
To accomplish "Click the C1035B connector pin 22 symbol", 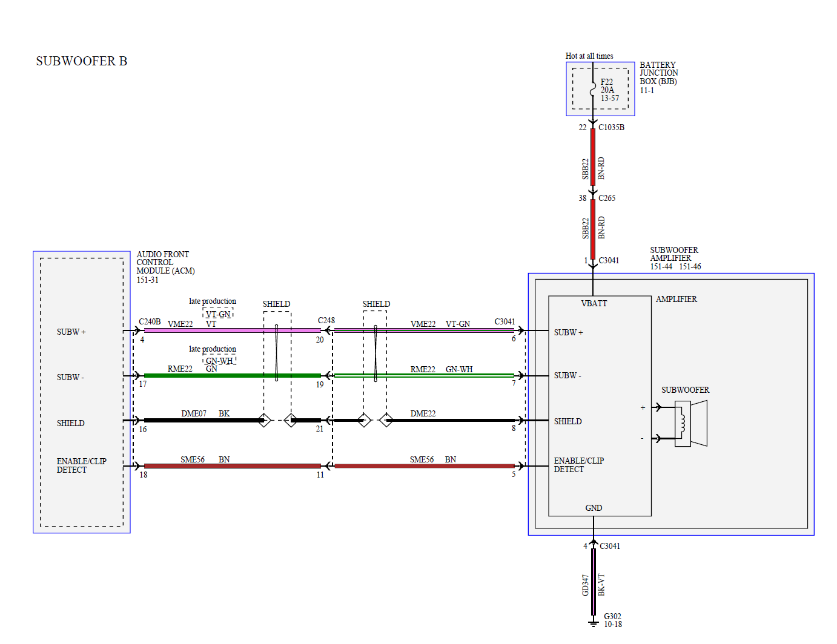I will click(x=593, y=125).
